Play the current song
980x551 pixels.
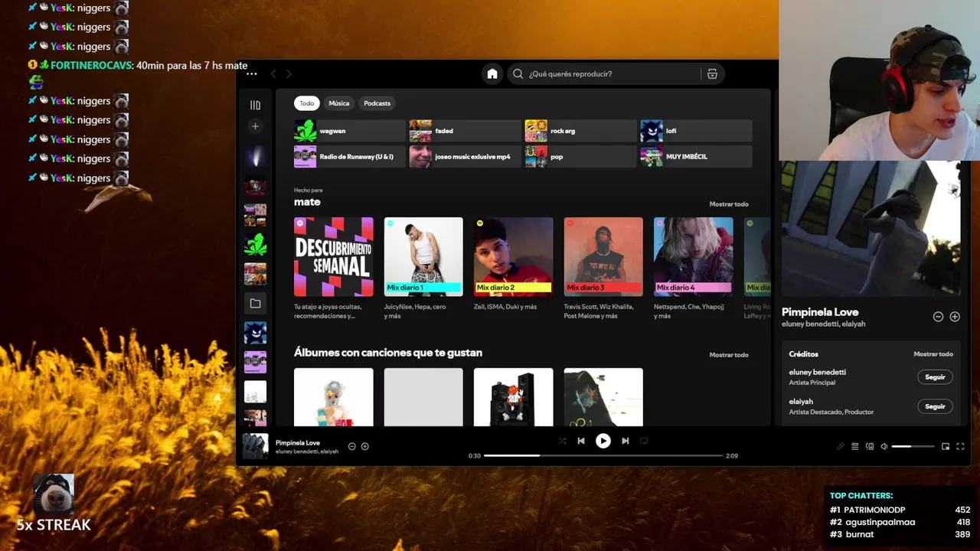603,441
